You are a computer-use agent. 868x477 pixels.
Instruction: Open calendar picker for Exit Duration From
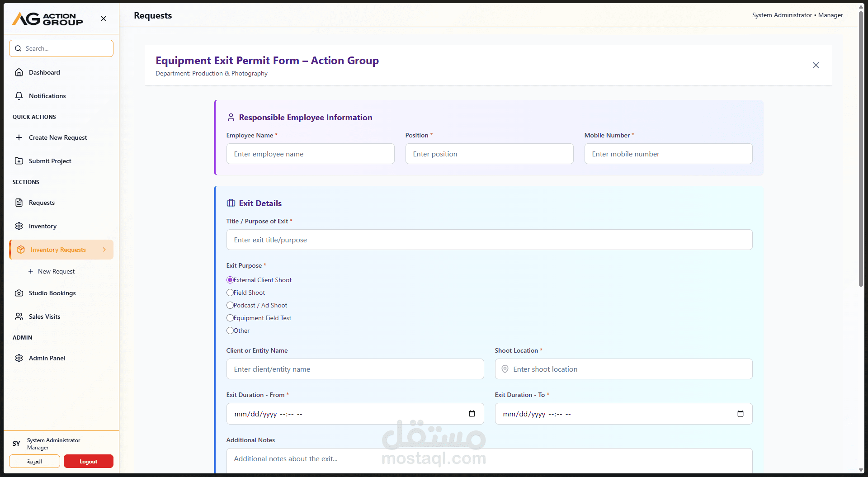pos(472,414)
